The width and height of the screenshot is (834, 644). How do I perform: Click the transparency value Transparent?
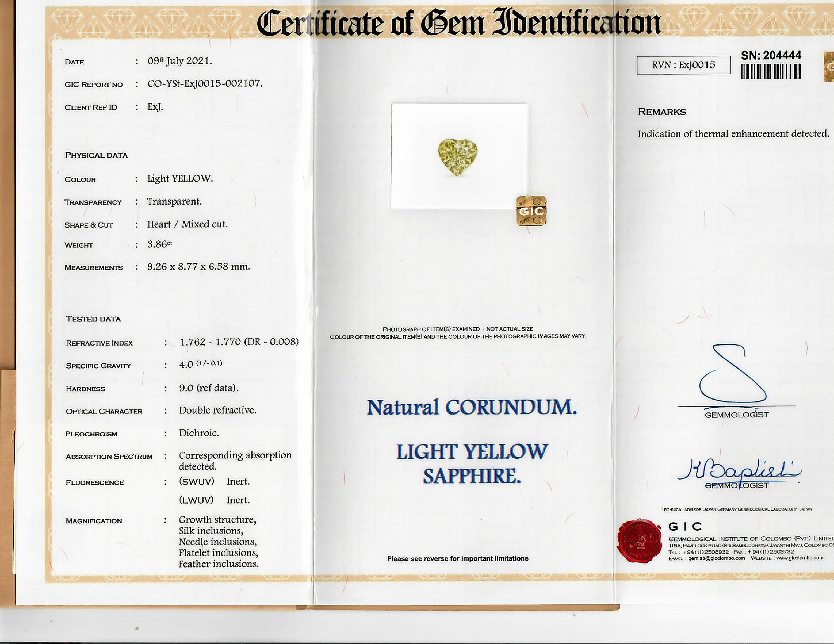click(x=174, y=202)
